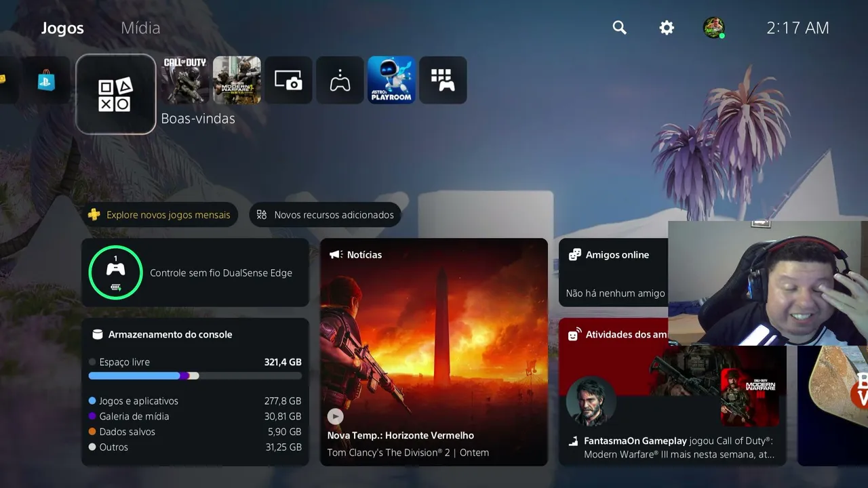This screenshot has height=488, width=868.
Task: Select the Jogos e aplicativos storage row
Action: coord(195,401)
